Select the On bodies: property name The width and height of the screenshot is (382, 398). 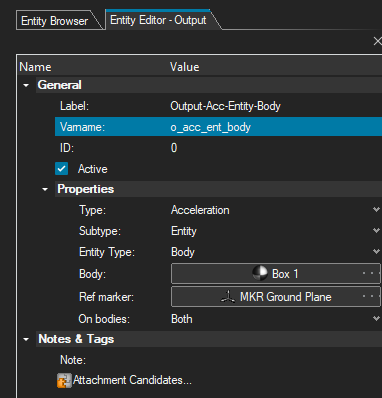tap(104, 319)
